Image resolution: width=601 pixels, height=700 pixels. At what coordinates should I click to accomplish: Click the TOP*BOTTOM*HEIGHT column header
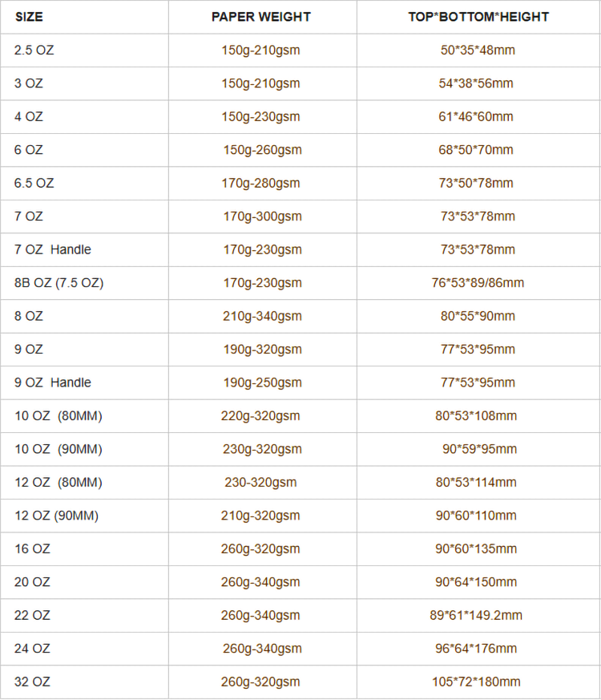pos(478,17)
